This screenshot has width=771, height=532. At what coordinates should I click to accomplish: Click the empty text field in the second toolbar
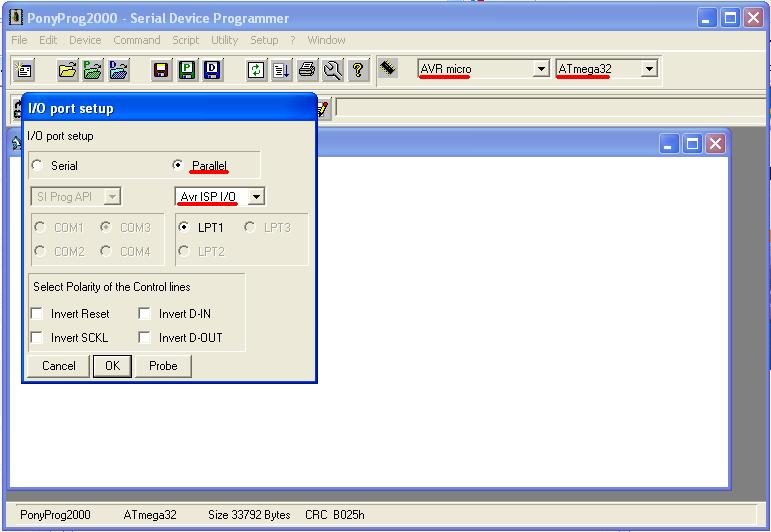click(x=550, y=108)
